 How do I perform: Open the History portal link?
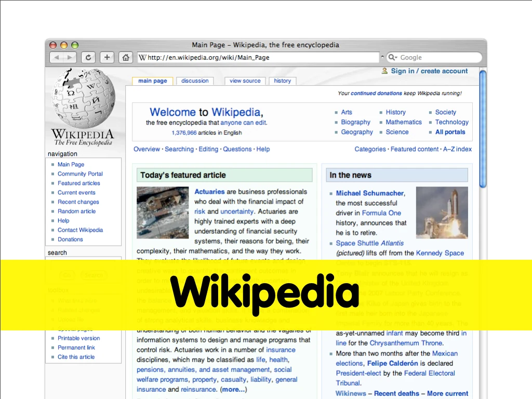coord(395,112)
